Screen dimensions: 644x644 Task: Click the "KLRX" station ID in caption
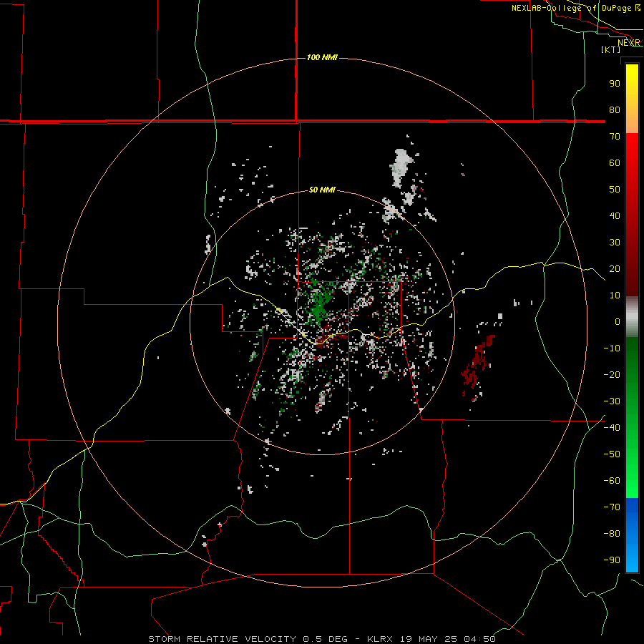click(x=380, y=639)
